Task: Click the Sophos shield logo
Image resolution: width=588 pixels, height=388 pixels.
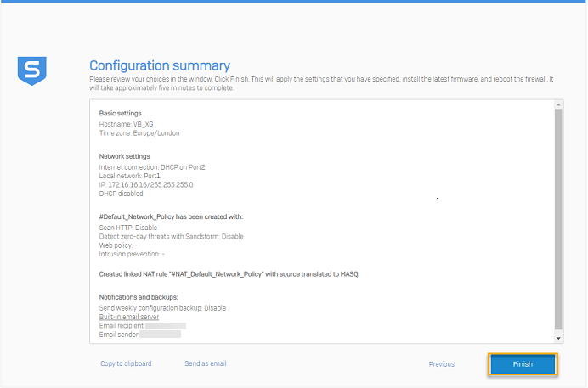Action: 32,70
